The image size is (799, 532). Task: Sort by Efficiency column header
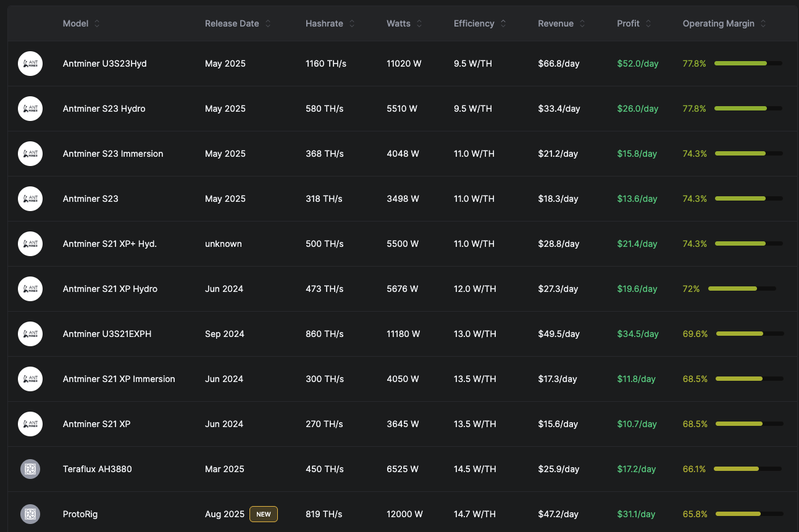point(480,23)
